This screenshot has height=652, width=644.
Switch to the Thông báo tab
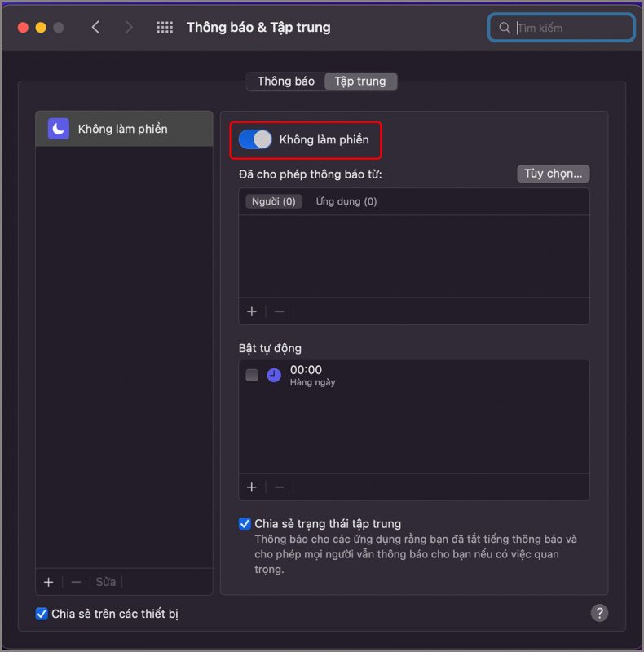pyautogui.click(x=285, y=81)
